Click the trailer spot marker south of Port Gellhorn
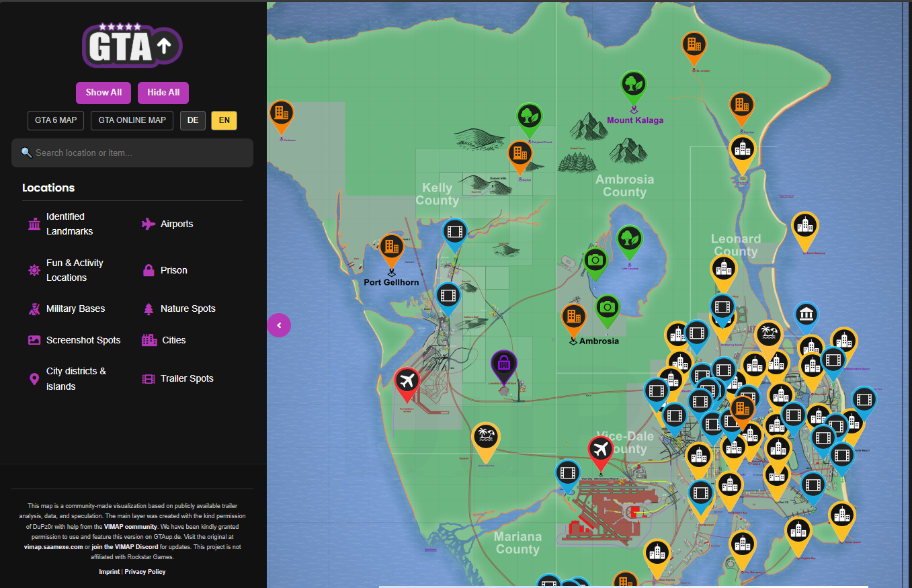This screenshot has width=912, height=588. click(448, 298)
